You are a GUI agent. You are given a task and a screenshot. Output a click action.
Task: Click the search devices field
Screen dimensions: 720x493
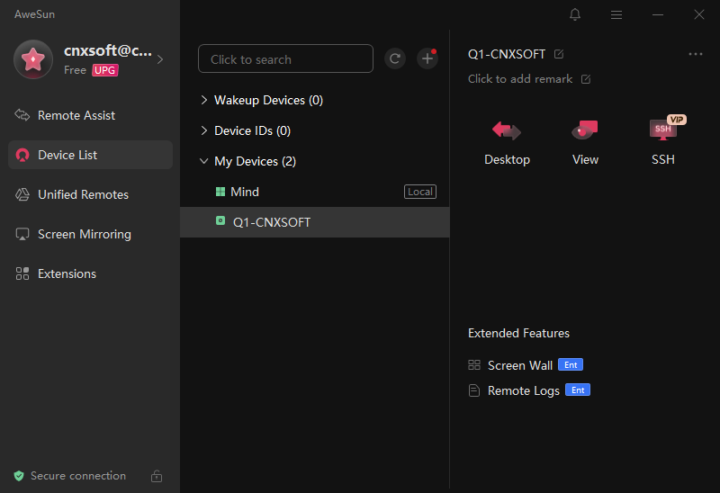(286, 59)
